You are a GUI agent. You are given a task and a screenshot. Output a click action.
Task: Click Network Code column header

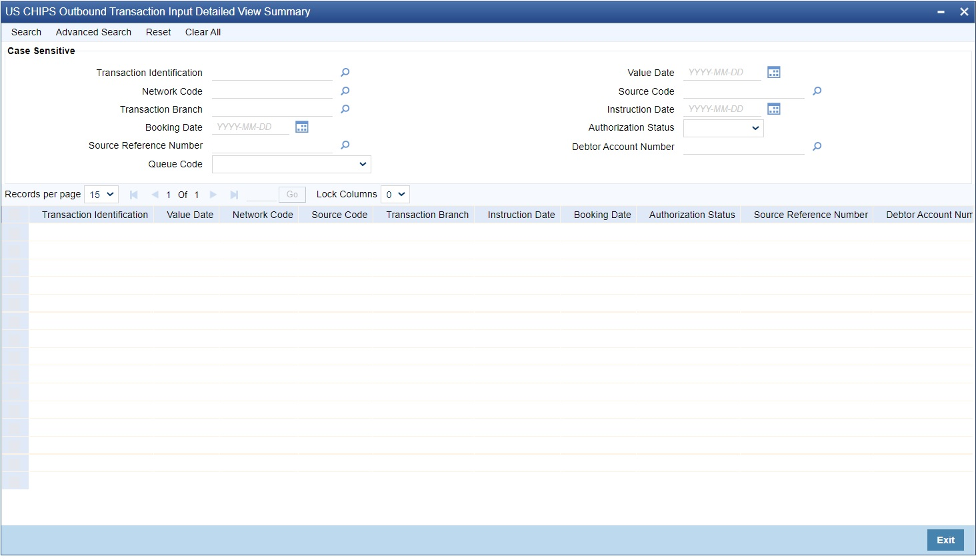(x=263, y=215)
